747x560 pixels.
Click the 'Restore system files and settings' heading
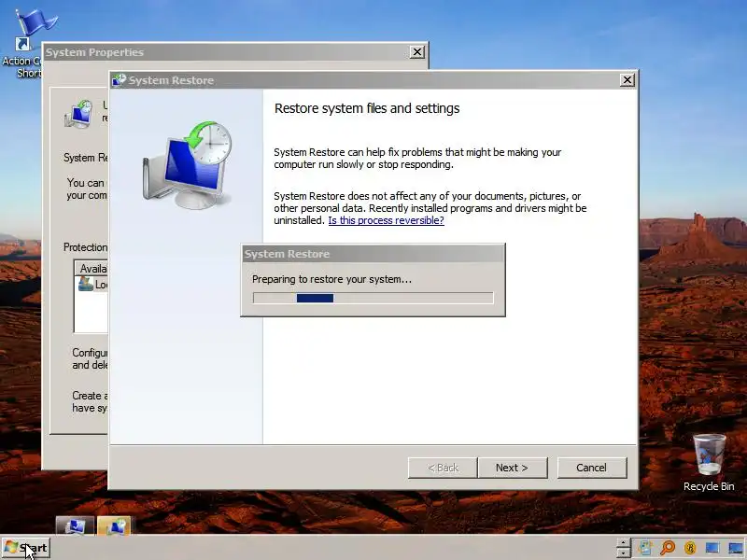pyautogui.click(x=367, y=108)
